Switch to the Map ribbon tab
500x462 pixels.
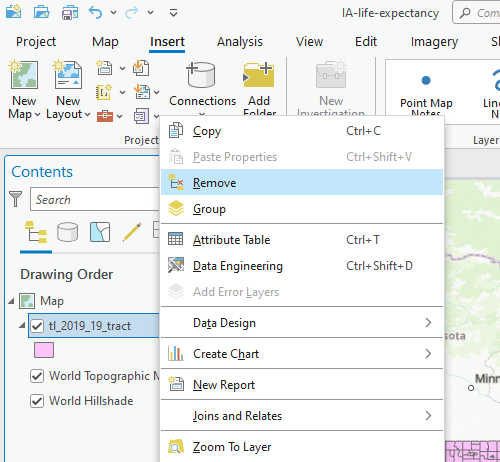(105, 42)
